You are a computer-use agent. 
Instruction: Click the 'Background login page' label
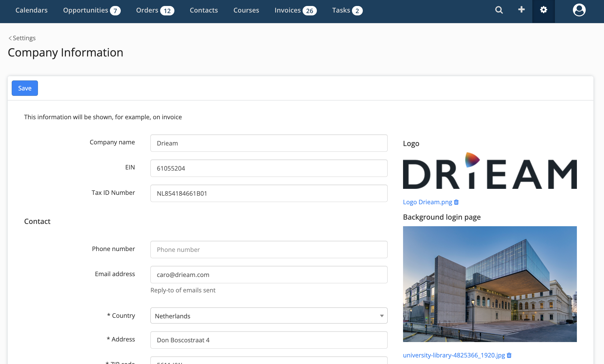click(x=442, y=217)
